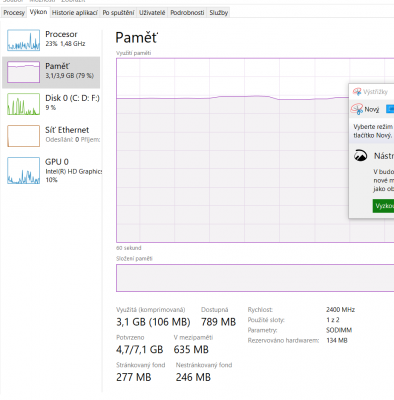Click the Nový button label

372,109
